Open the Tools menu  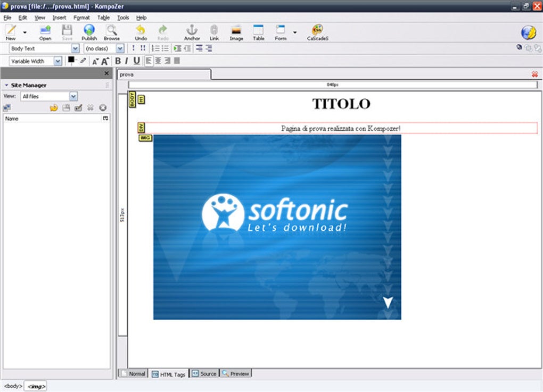coord(123,18)
